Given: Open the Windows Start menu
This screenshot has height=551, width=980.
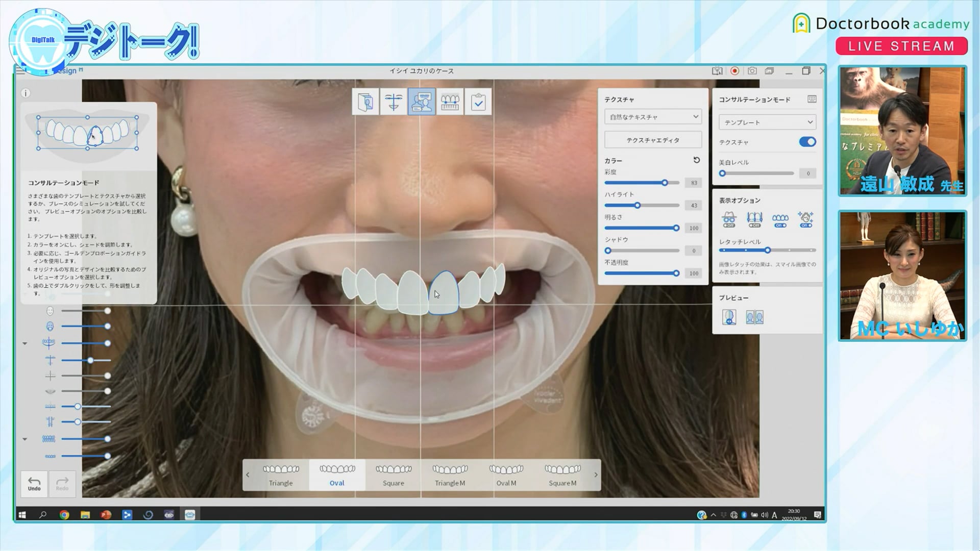Looking at the screenshot, I should click(x=22, y=515).
